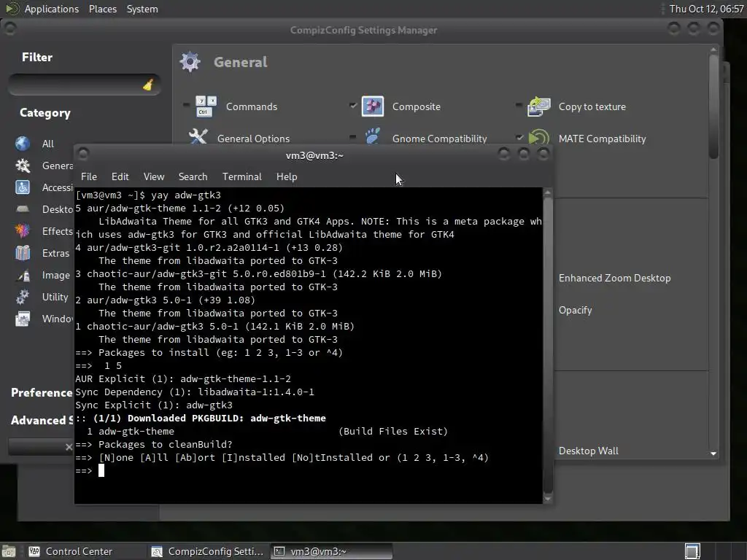Open the terminal Search menu
This screenshot has height=560, width=747.
pos(193,176)
